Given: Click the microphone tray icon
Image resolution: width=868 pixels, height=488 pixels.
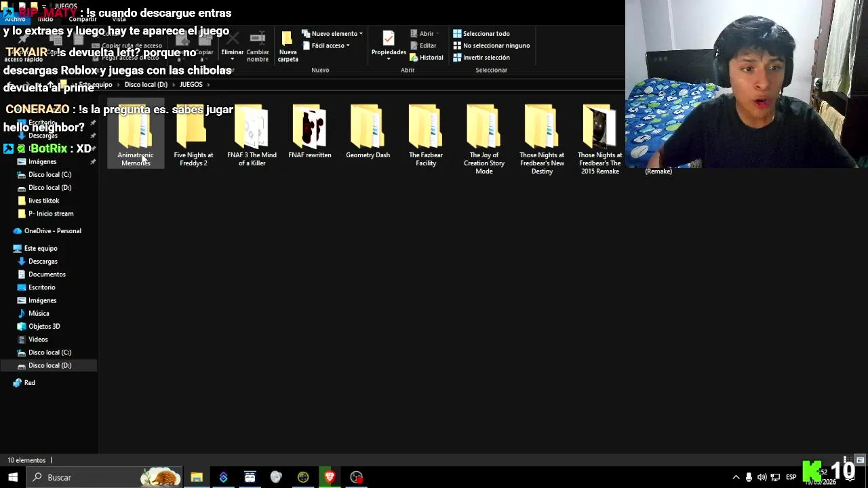Looking at the screenshot, I should point(749,477).
